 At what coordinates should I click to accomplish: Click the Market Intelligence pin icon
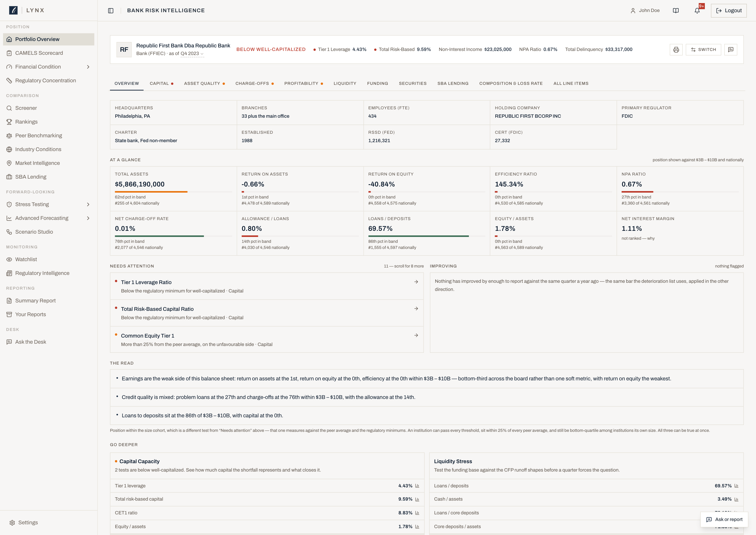click(x=9, y=163)
